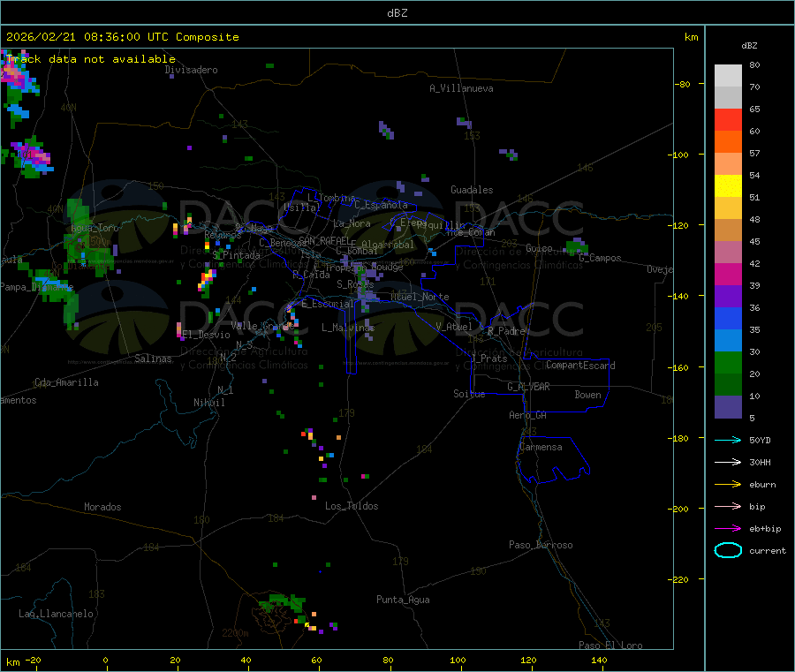The height and width of the screenshot is (672, 795).
Task: Click the 'L_Malvinas' map label
Action: click(x=348, y=328)
